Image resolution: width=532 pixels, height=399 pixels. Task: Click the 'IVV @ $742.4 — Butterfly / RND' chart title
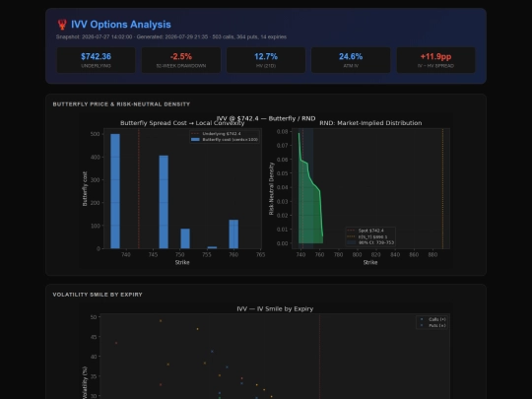[266, 118]
